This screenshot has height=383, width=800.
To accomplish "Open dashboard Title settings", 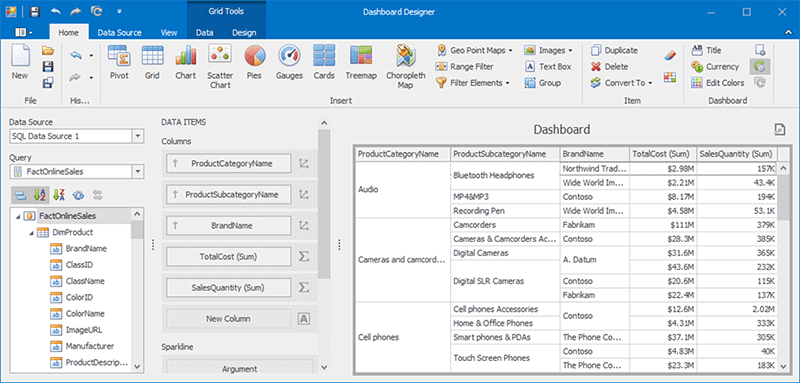I will pos(707,50).
